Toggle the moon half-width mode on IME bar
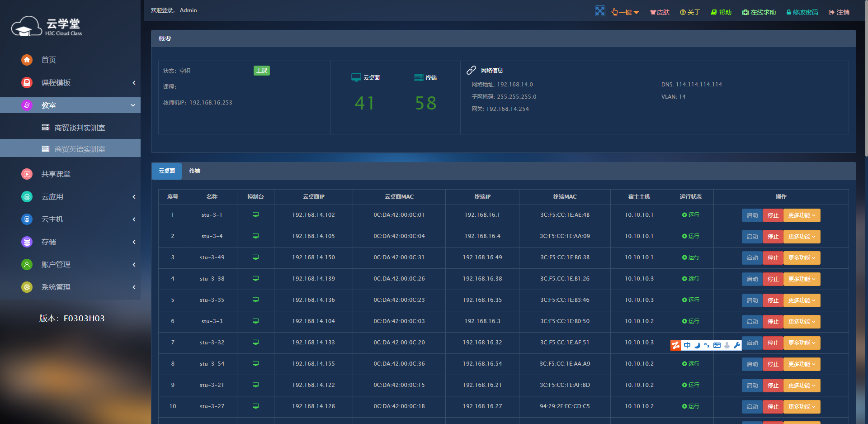This screenshot has width=868, height=424. pyautogui.click(x=697, y=345)
